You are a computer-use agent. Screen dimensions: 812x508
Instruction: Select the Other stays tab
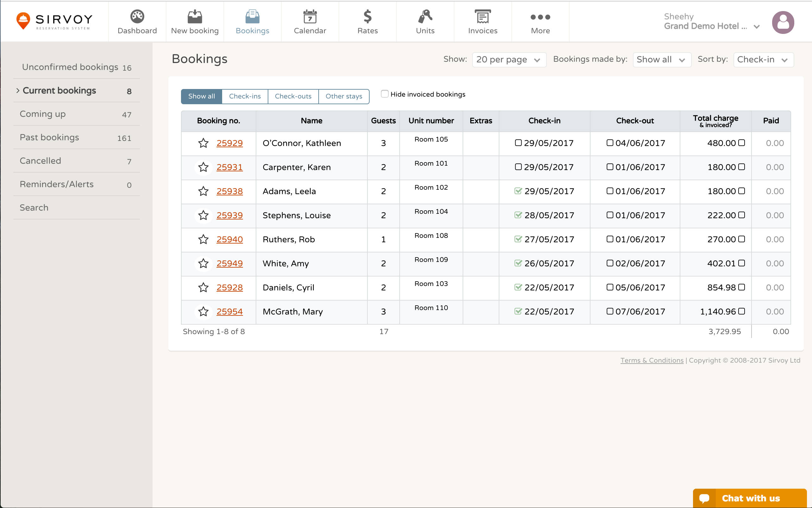(x=344, y=96)
